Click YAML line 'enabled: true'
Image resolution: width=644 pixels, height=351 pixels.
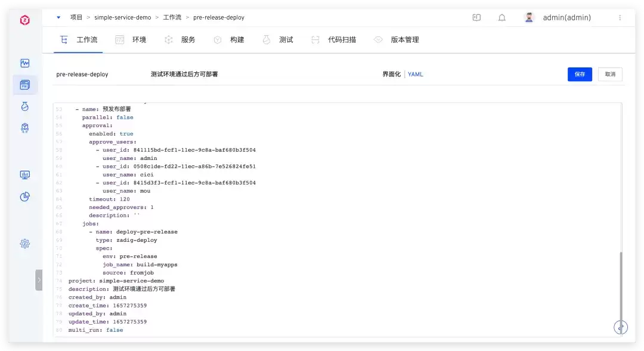tap(111, 134)
